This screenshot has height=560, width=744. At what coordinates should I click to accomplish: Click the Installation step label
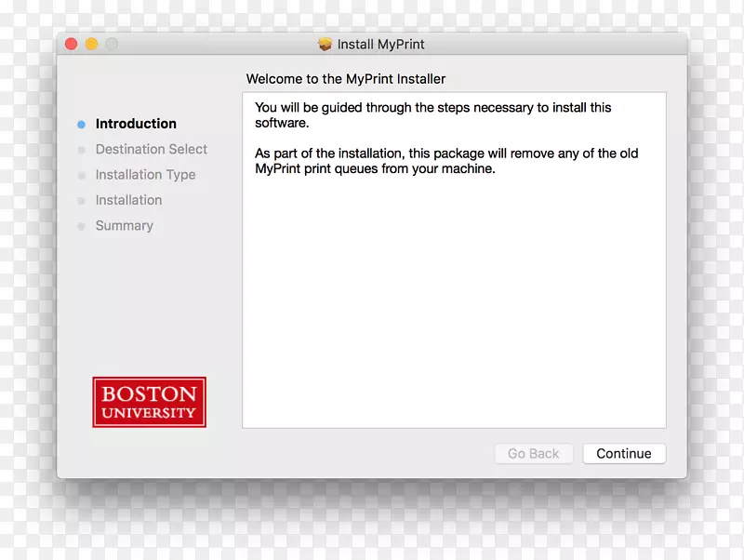(128, 200)
